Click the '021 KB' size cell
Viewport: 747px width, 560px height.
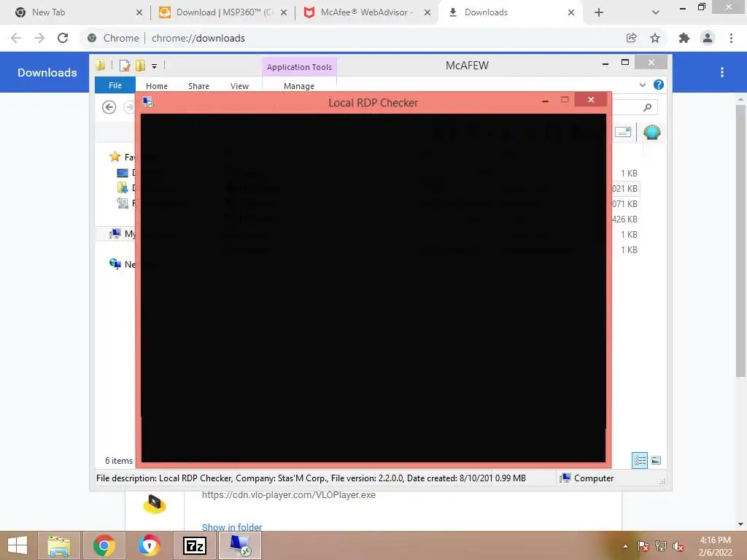(x=624, y=189)
